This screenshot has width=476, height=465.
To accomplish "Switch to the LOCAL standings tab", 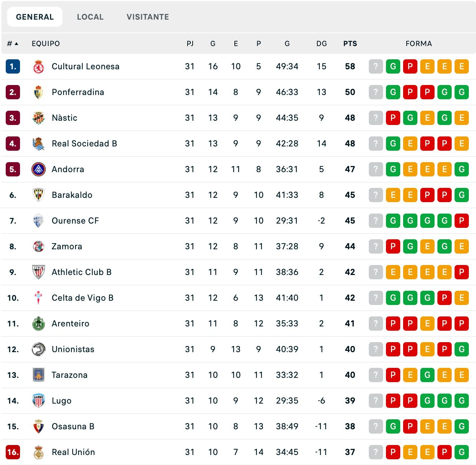I will (90, 17).
